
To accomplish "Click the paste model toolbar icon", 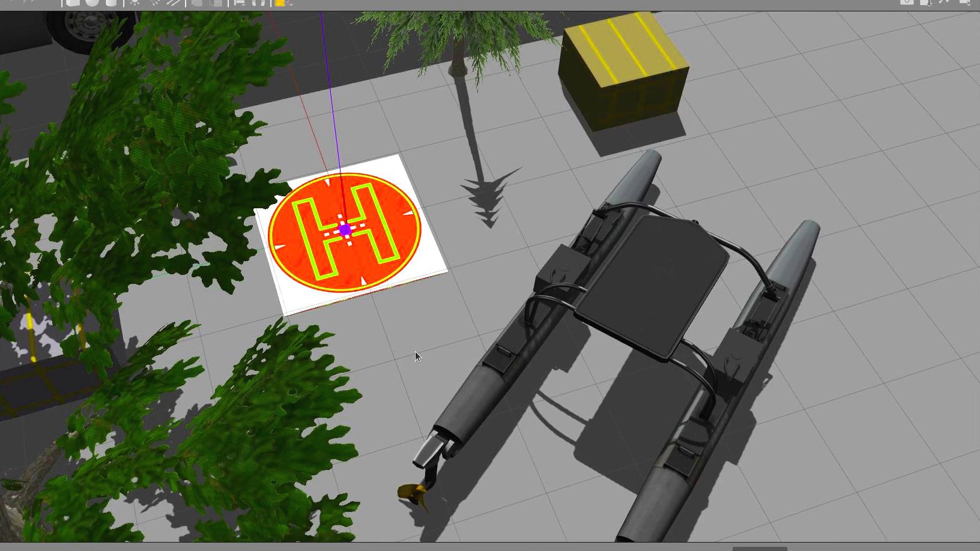I will click(x=216, y=2).
